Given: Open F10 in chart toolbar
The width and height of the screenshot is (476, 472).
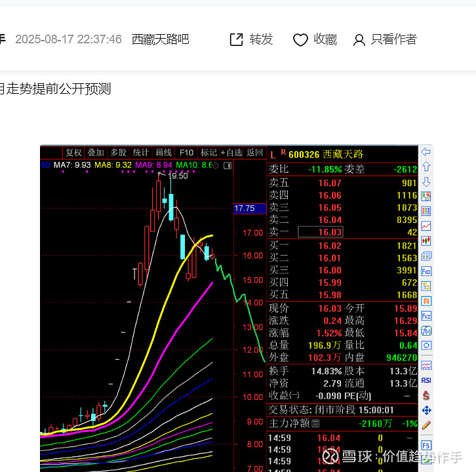Looking at the screenshot, I should tap(186, 152).
